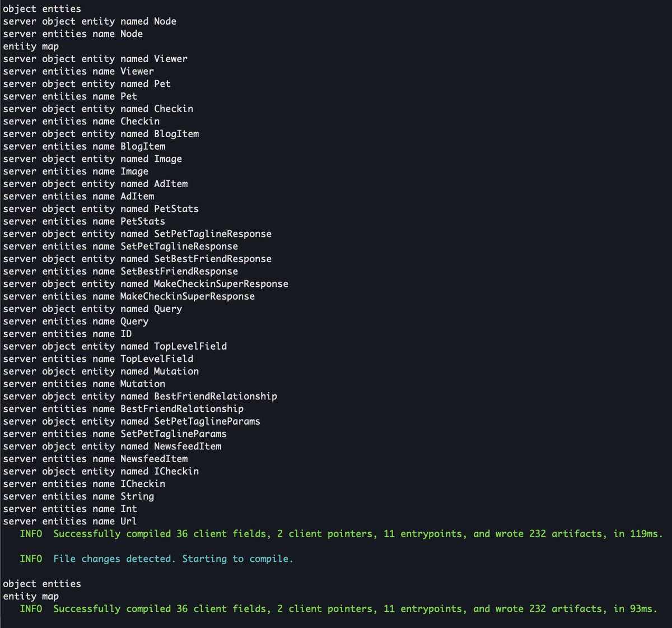Click the line 'server entities name Query'
The width and height of the screenshot is (672, 628).
pos(76,322)
